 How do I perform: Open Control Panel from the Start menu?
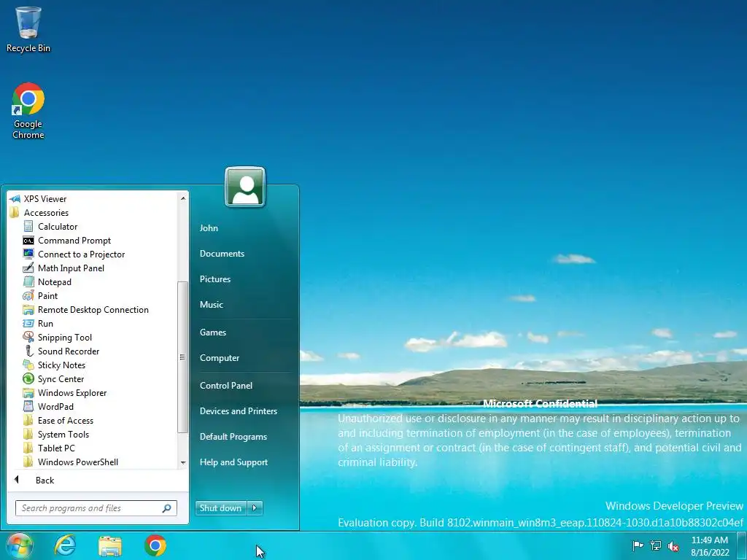(x=226, y=386)
